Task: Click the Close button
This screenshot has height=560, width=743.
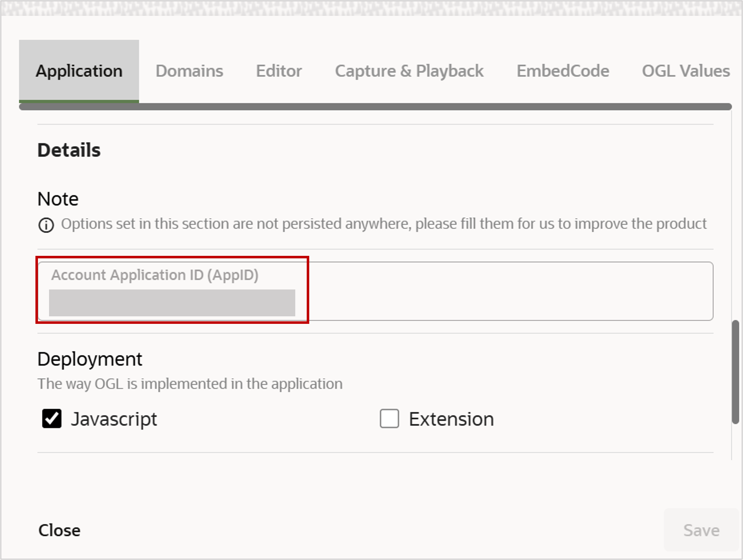Action: (59, 530)
